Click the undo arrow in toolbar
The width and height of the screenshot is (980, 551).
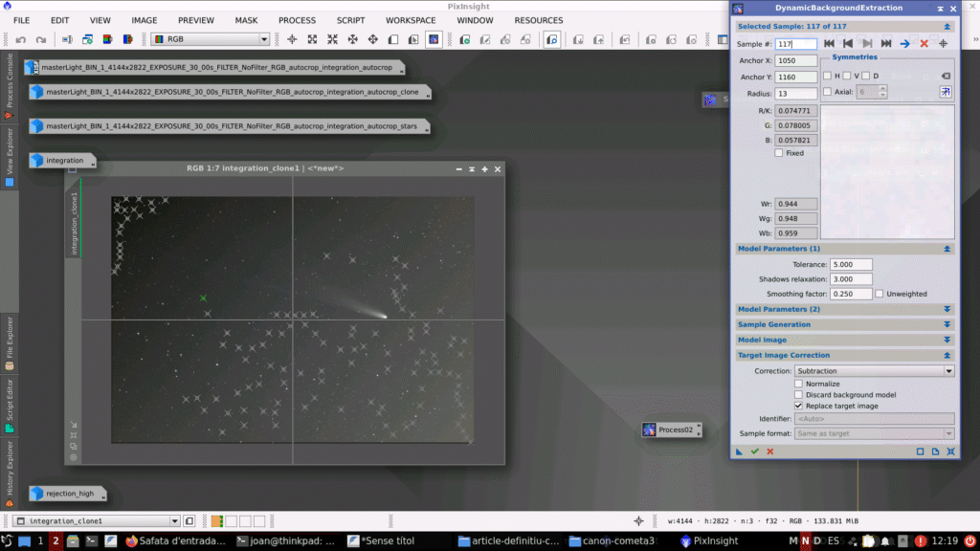21,40
